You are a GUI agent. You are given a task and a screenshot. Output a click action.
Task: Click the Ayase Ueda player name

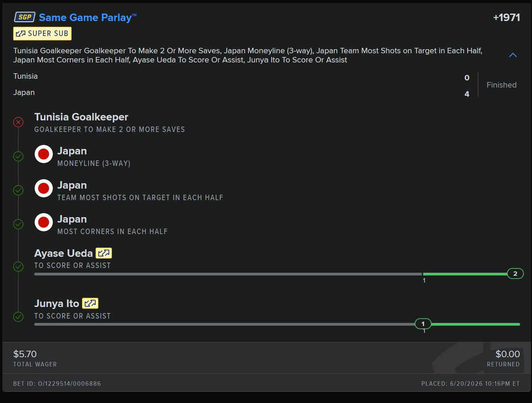[x=63, y=253]
